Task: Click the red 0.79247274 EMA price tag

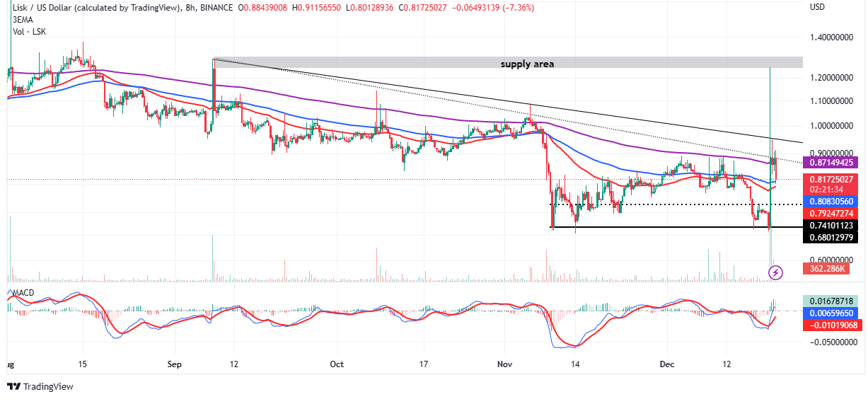Action: 832,212
